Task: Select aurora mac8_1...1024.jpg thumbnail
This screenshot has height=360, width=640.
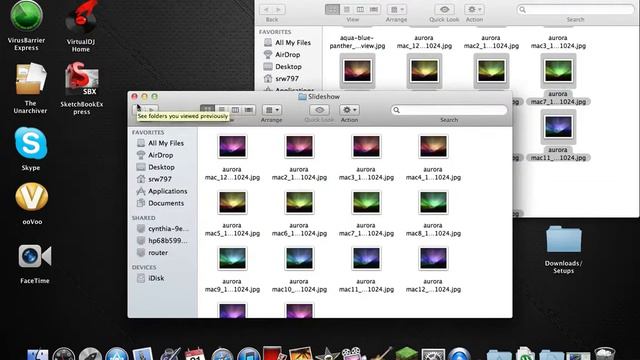Action: coord(433,202)
